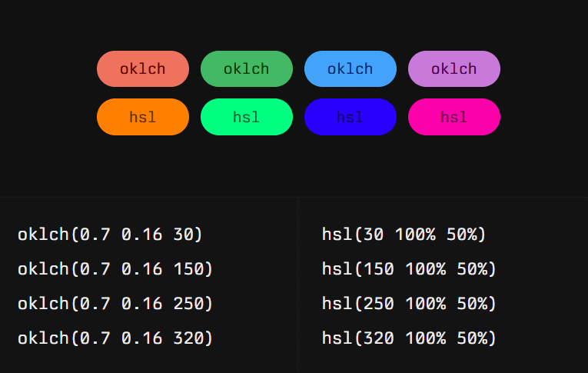
Task: Click the hsl(30 100% 50%) code line
Action: click(x=404, y=234)
